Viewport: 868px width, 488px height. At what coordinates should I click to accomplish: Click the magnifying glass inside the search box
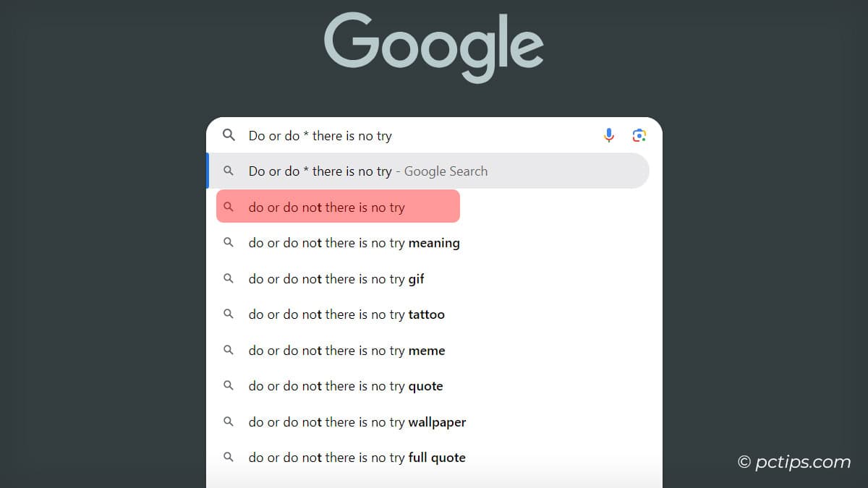(229, 135)
